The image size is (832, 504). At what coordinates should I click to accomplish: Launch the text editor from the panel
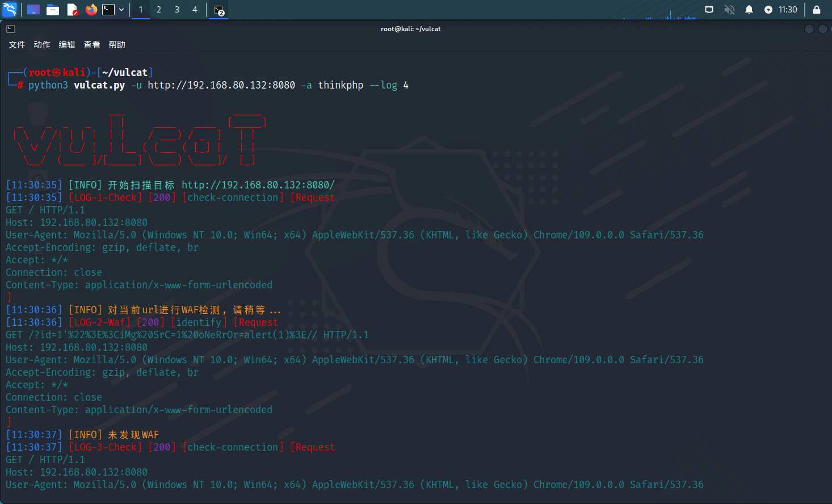coord(72,10)
